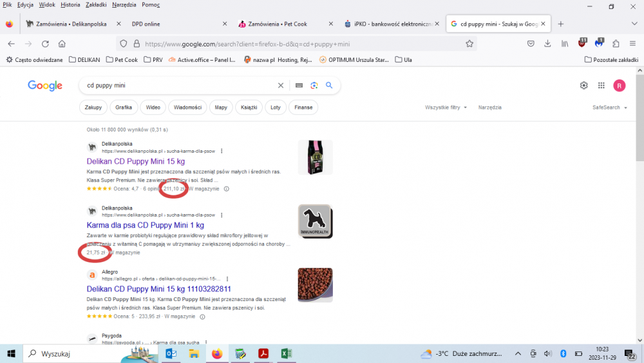The width and height of the screenshot is (644, 363).
Task: Open the Allegro Delikan CD Puppy Mini listing
Action: [x=159, y=289]
